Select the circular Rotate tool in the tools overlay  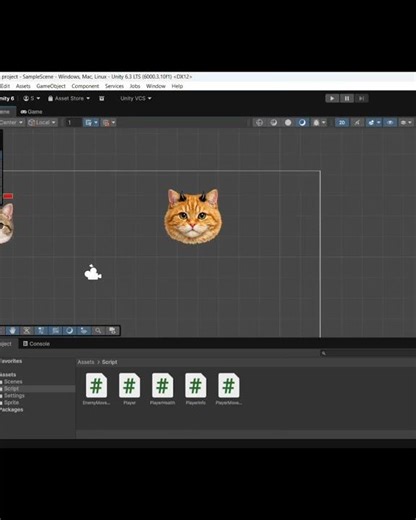point(70,331)
